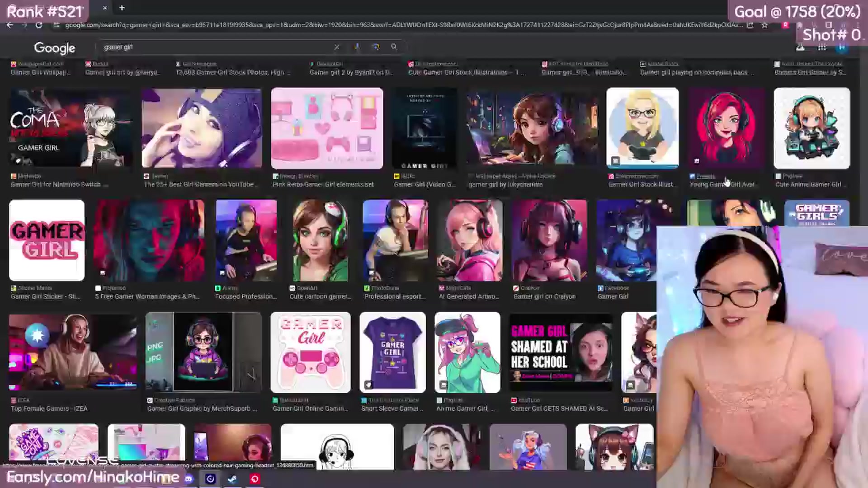Image resolution: width=868 pixels, height=488 pixels.
Task: Open Anime Gamer Girl green hoodie thumbnail
Action: coord(467,352)
